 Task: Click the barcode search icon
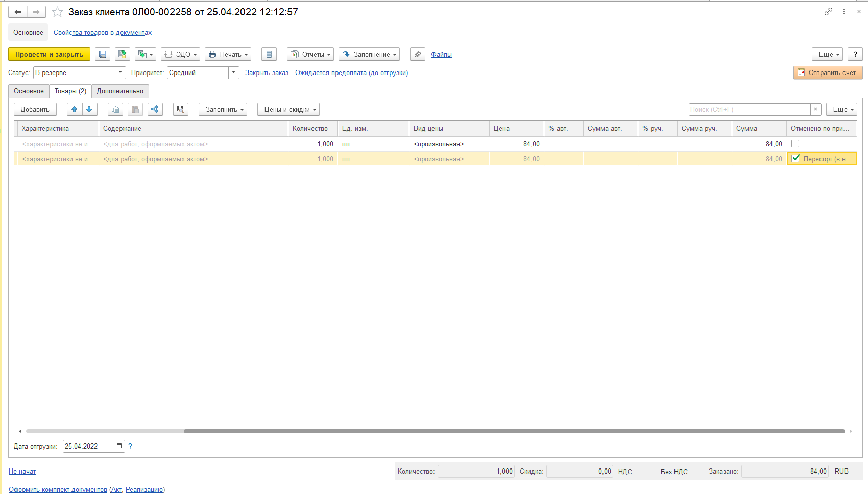coord(181,110)
